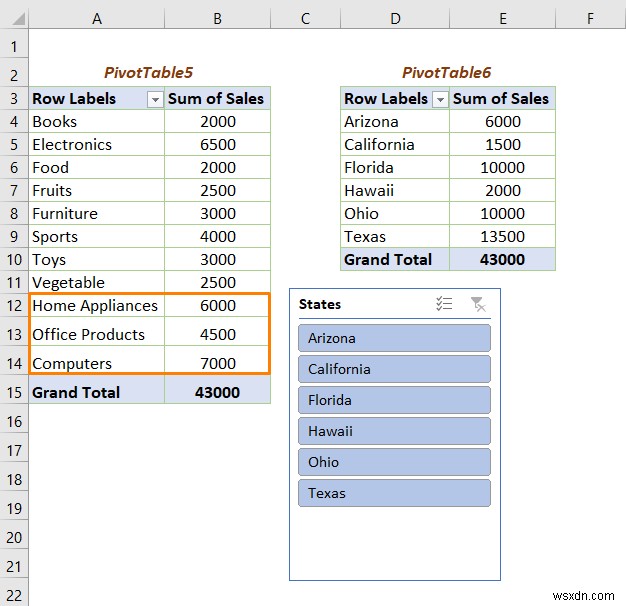Click the Hawaii cell in PivotTable6

pos(395,190)
